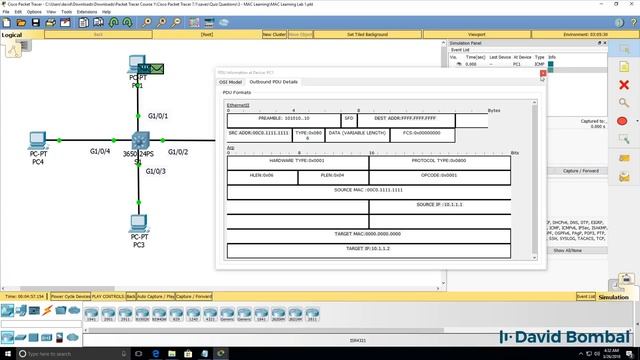Switch to Logical workspace tab

(12, 35)
